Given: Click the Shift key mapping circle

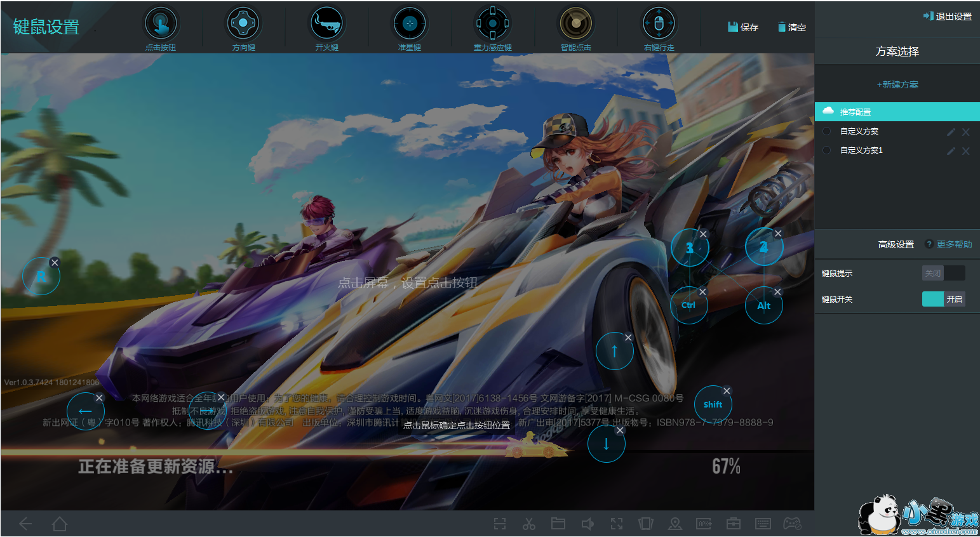Looking at the screenshot, I should pos(713,404).
